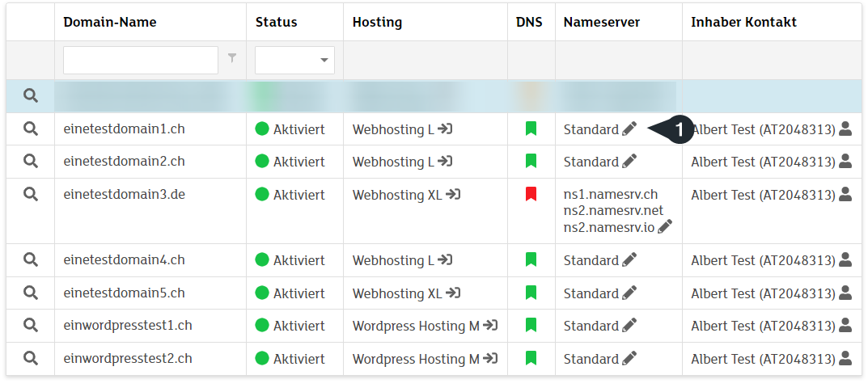Click green Aktiviert status dot for einetestdomain4.ch
This screenshot has height=392, width=868.
coord(262,260)
